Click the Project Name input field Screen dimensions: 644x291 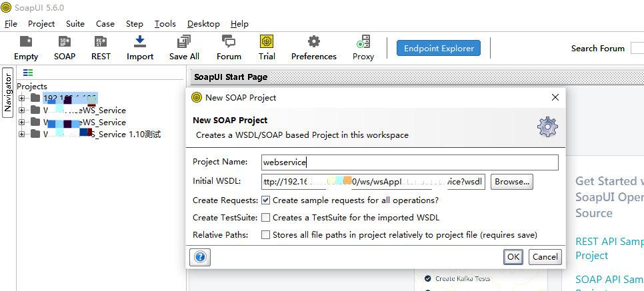click(x=410, y=162)
